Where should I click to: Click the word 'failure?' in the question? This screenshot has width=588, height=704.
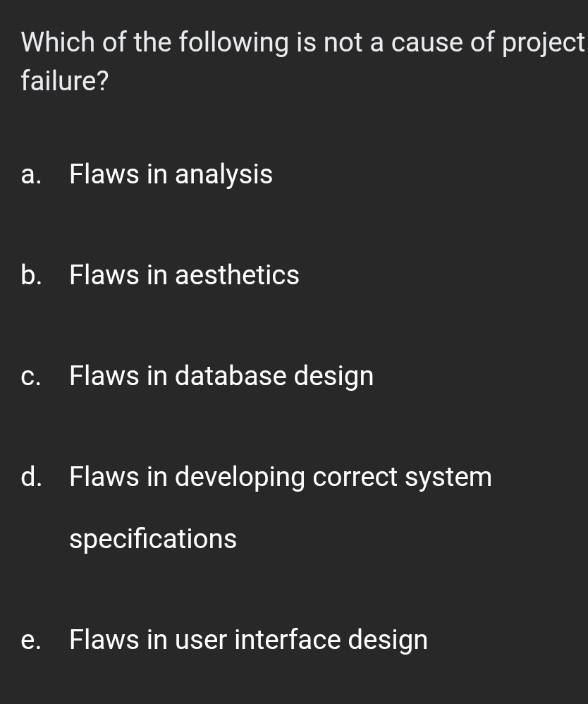click(65, 82)
